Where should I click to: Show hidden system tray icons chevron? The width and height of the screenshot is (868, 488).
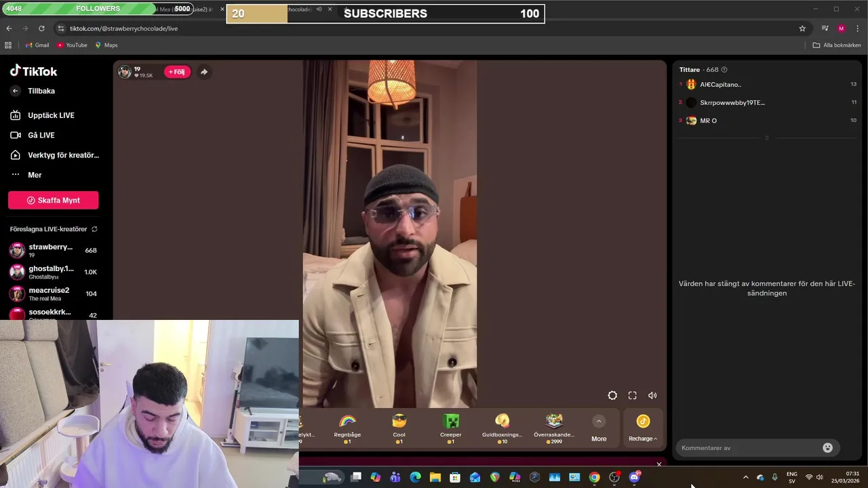coord(746,477)
